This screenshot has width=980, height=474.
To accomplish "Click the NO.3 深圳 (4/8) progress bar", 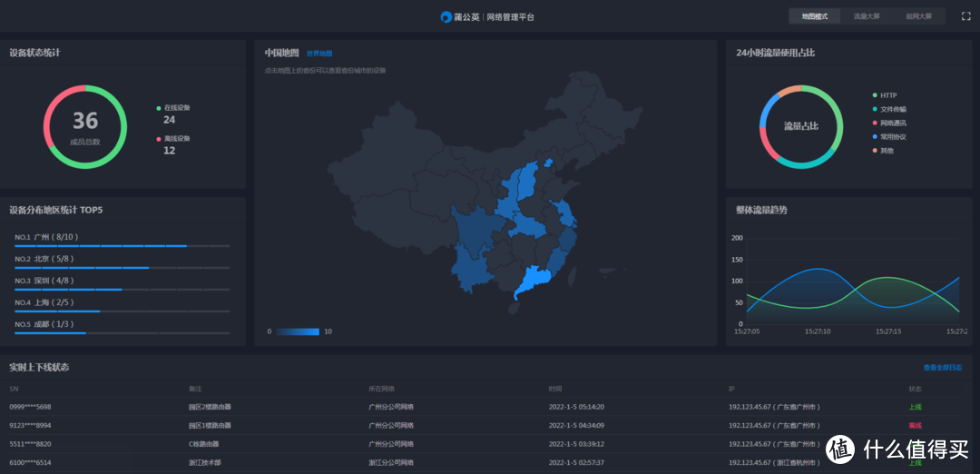I will (x=122, y=290).
